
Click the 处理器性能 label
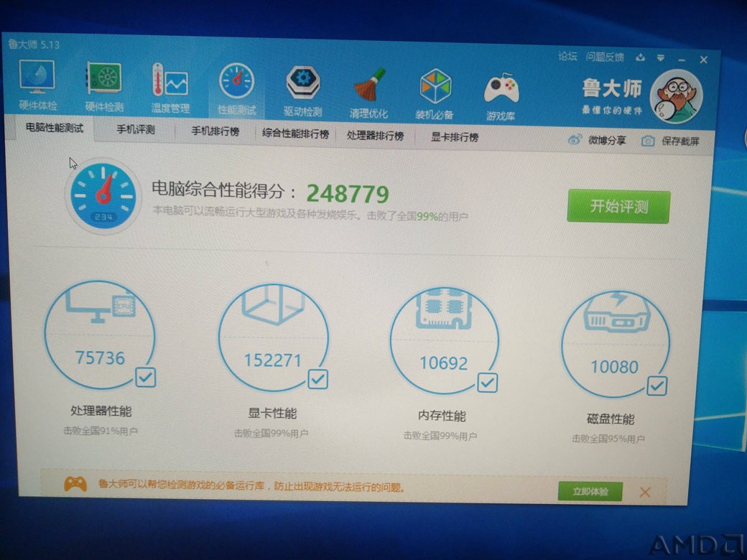101,411
